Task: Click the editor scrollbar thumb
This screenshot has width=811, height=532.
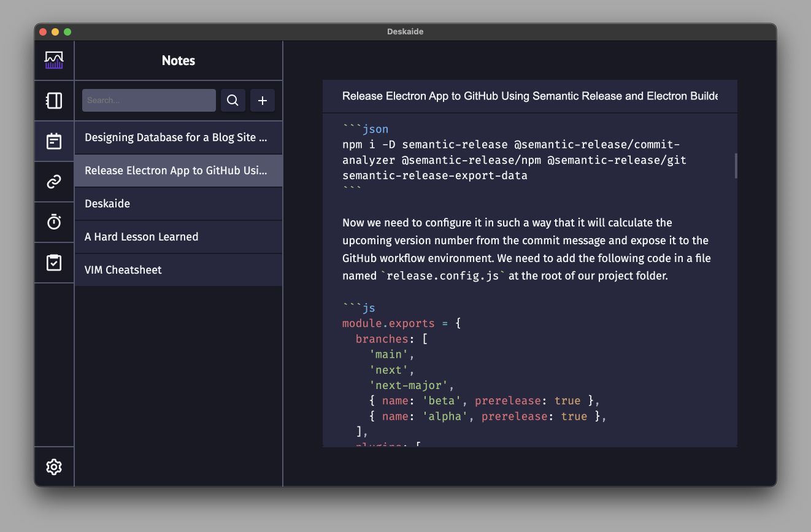Action: coord(736,166)
